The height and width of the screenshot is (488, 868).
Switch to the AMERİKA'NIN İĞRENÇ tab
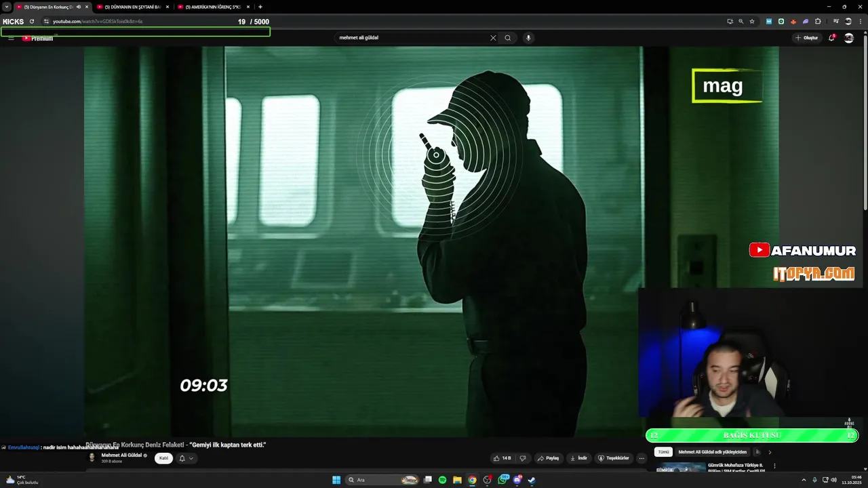[213, 7]
